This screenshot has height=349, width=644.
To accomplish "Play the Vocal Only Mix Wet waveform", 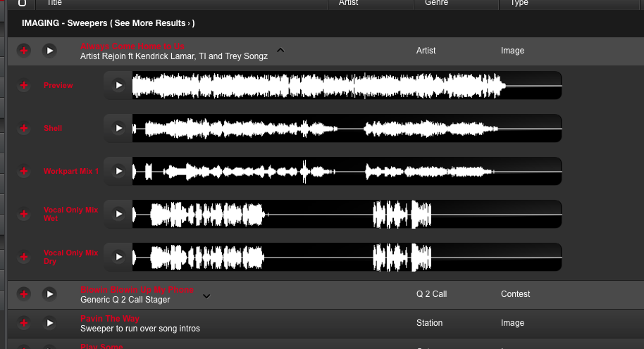I will [118, 214].
